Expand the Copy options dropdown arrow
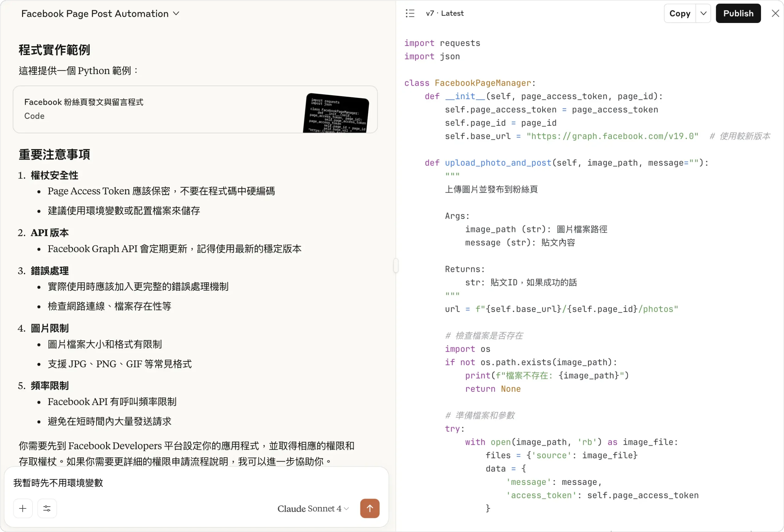The width and height of the screenshot is (784, 532). (703, 13)
